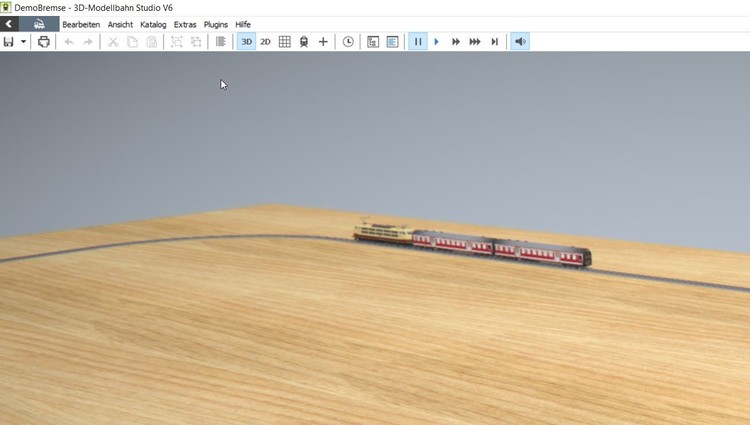Open the Plugins menu

coord(215,24)
